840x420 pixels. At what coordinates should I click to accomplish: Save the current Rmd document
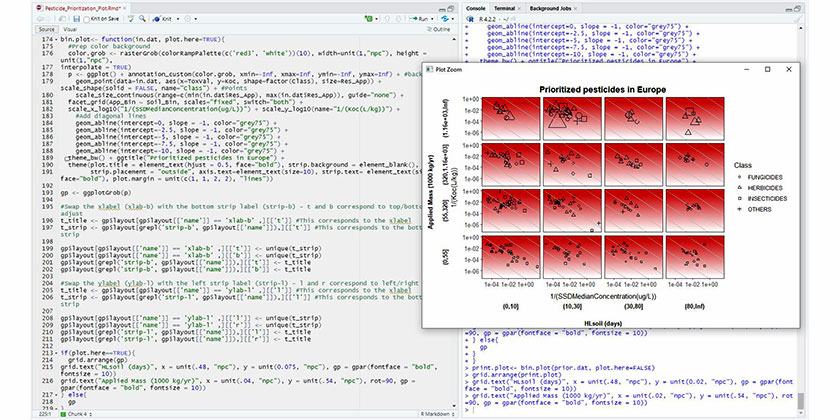[x=79, y=19]
